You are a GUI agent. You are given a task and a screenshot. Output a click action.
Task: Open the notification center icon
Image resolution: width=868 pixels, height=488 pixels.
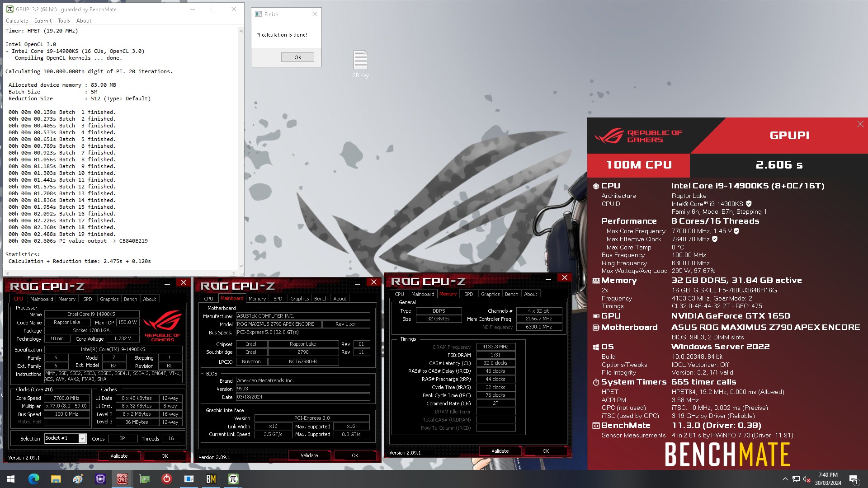pos(854,479)
